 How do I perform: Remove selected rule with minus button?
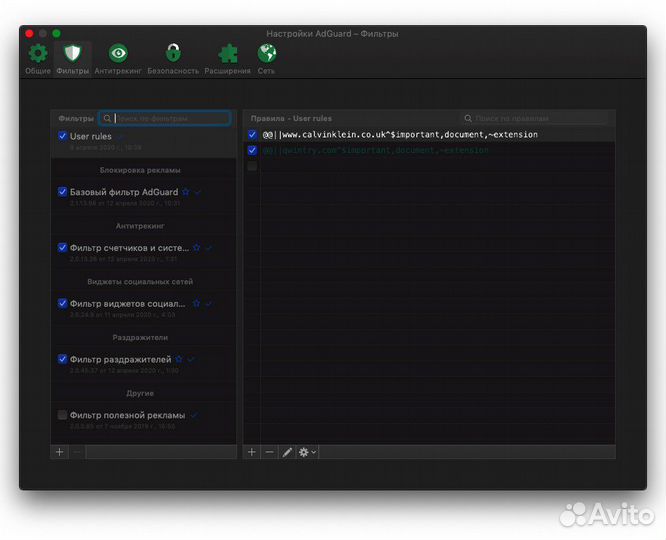pos(269,452)
